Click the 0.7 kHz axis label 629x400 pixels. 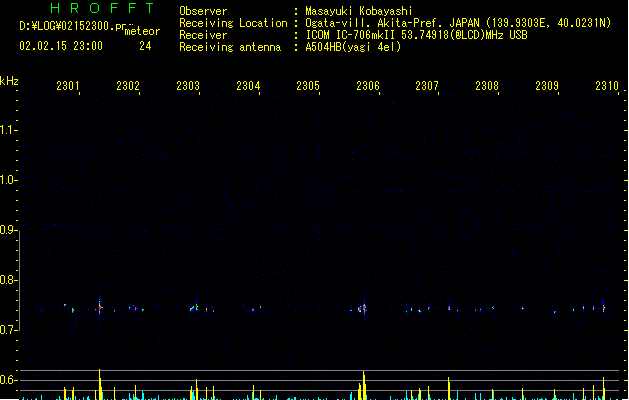[x=8, y=330]
